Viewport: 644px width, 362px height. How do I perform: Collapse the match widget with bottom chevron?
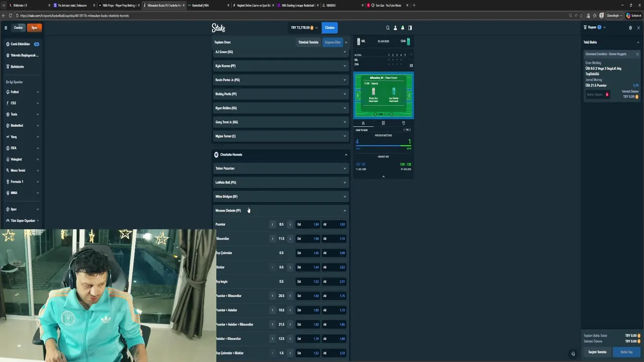[383, 176]
